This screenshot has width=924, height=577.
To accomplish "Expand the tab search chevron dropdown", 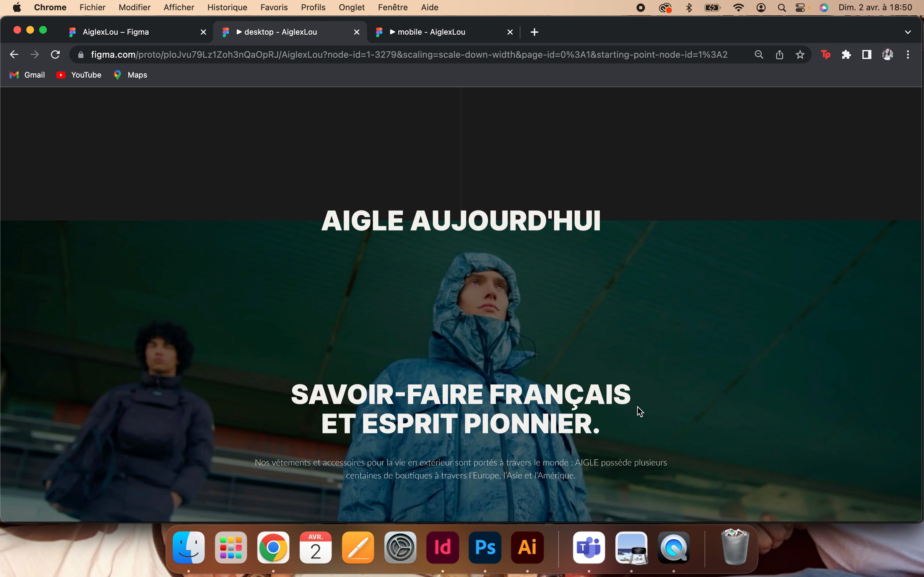I will coord(908,32).
